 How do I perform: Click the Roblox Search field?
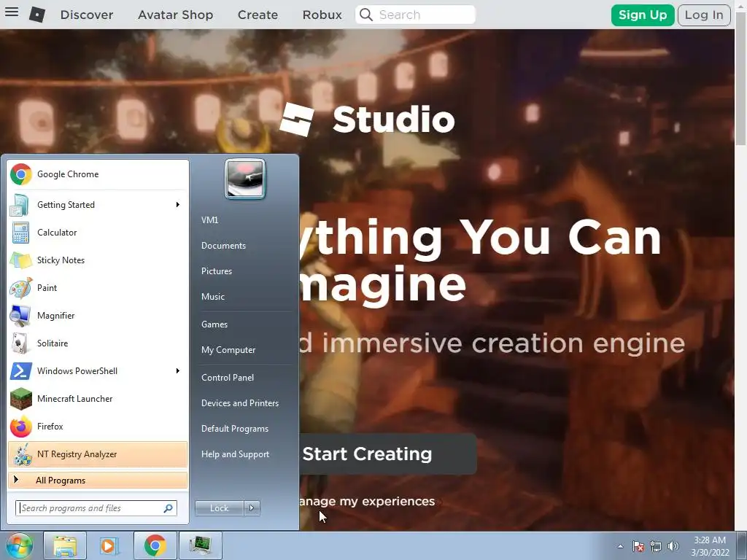tap(415, 15)
